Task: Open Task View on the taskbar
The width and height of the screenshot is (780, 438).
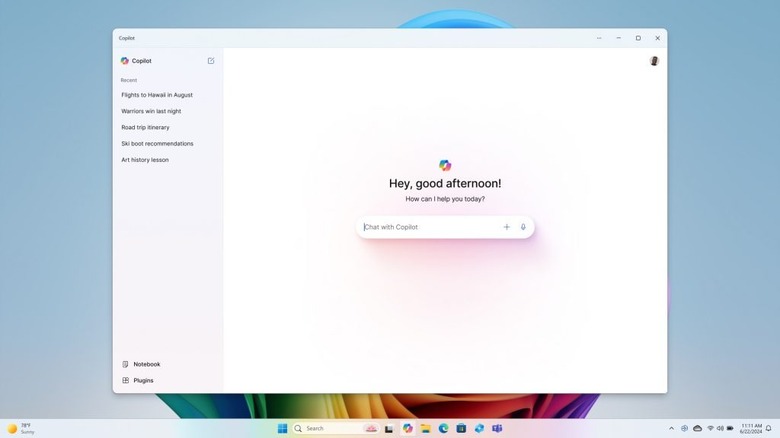Action: (x=389, y=429)
